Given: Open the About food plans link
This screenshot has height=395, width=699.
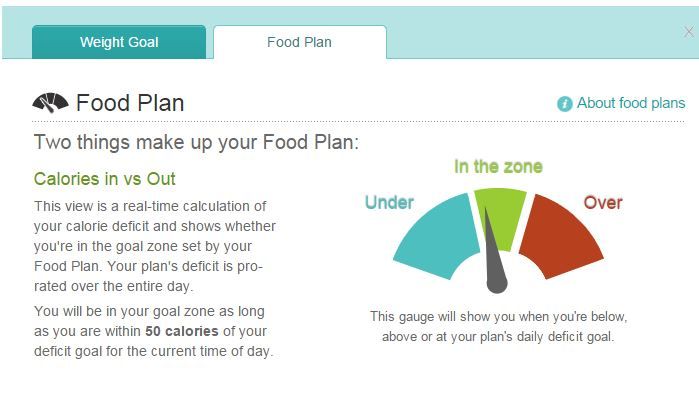Looking at the screenshot, I should [631, 103].
